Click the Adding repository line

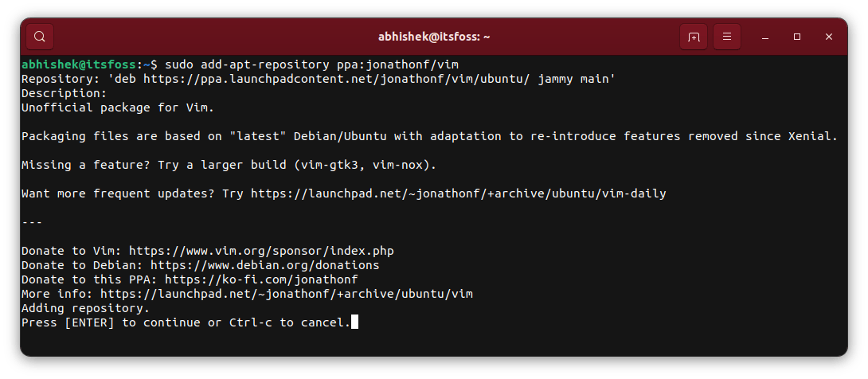point(85,308)
